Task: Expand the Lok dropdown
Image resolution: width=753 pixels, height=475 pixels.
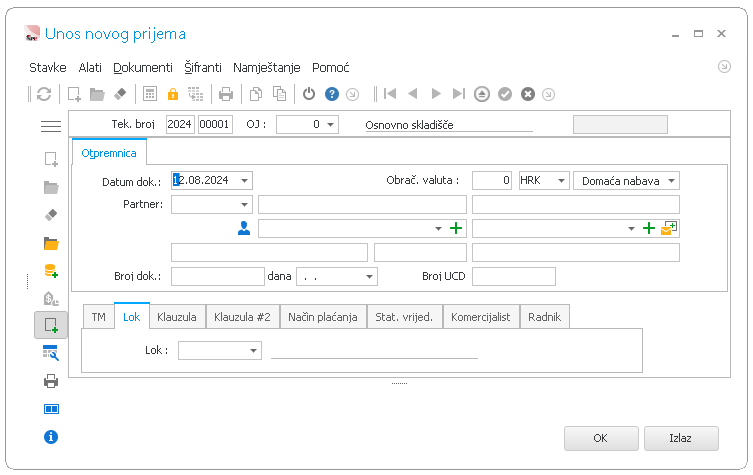Action: (254, 351)
